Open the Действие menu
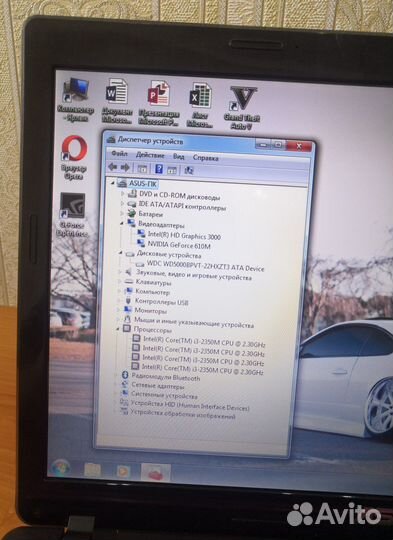Image resolution: width=393 pixels, height=540 pixels. (150, 155)
